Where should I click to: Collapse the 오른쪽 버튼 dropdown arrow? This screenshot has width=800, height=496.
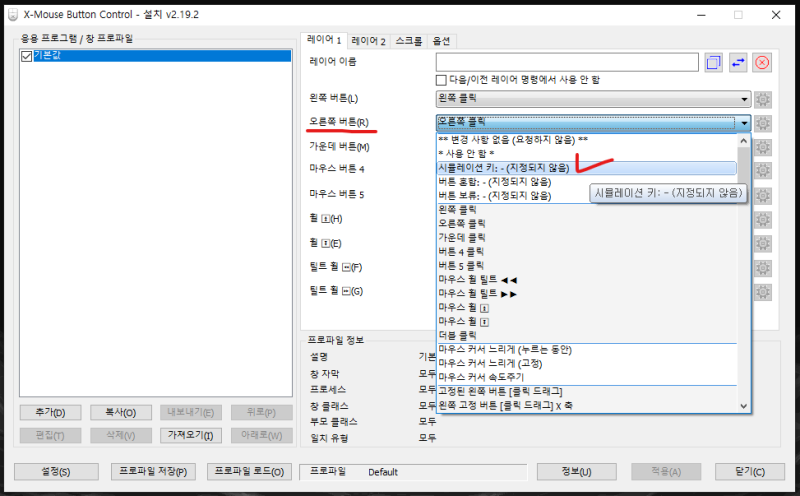coord(744,123)
